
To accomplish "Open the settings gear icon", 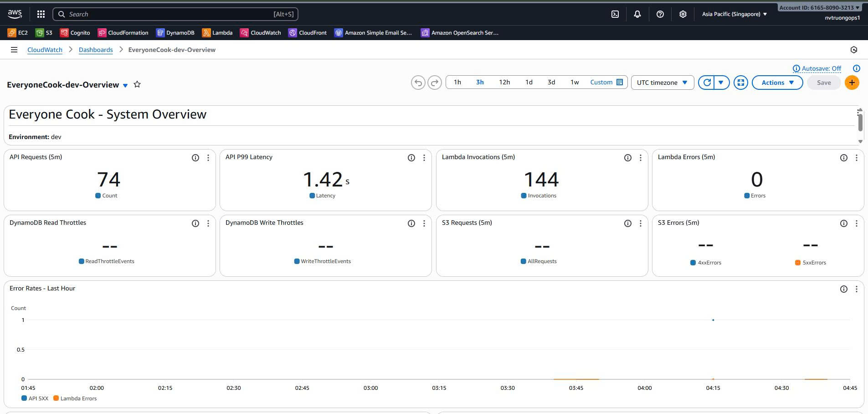I will click(683, 14).
